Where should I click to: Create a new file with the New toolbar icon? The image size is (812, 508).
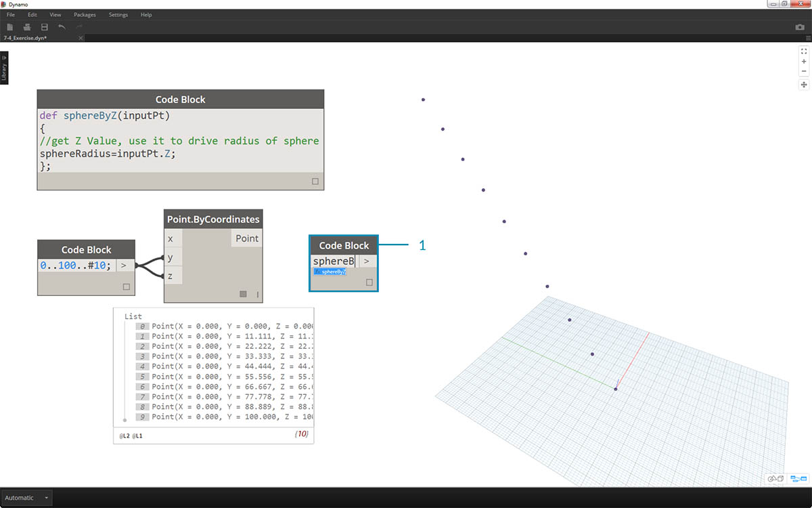[x=10, y=27]
